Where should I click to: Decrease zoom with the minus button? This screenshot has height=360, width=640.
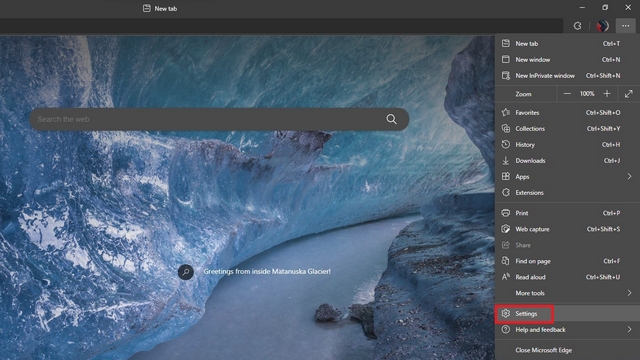567,94
